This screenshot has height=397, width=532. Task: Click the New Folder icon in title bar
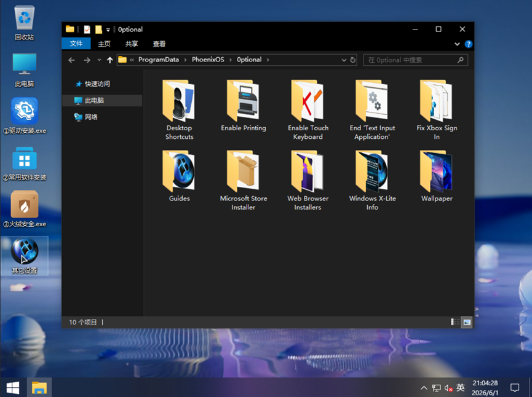coord(98,29)
